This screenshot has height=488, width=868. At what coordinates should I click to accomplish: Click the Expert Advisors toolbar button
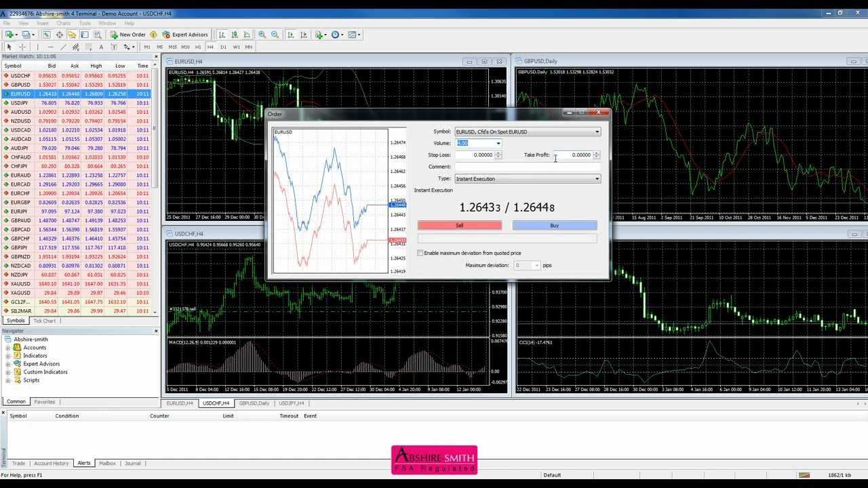click(185, 35)
